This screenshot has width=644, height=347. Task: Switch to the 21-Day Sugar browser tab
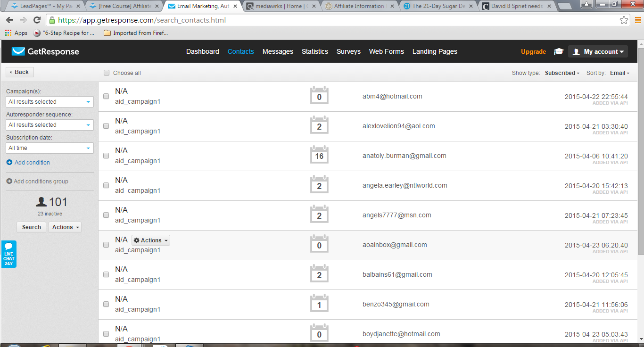(x=438, y=6)
